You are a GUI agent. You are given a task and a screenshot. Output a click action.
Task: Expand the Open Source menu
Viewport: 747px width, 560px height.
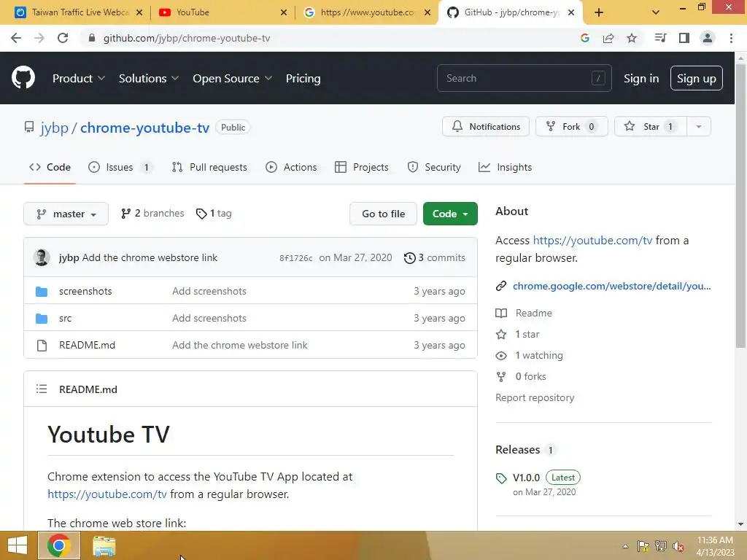click(233, 78)
